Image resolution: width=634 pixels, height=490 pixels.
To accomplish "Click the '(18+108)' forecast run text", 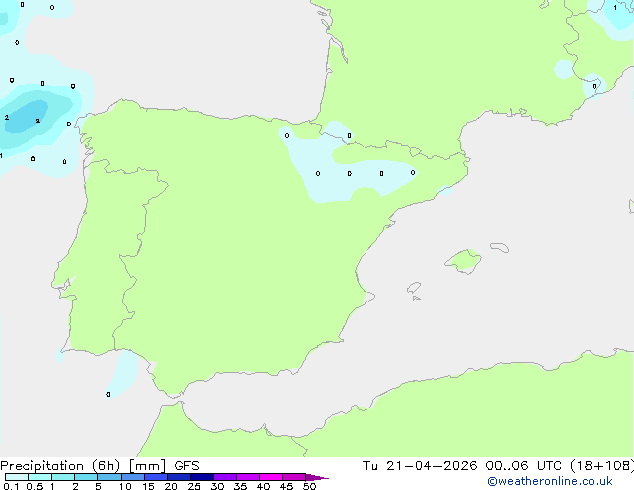I will [602, 466].
